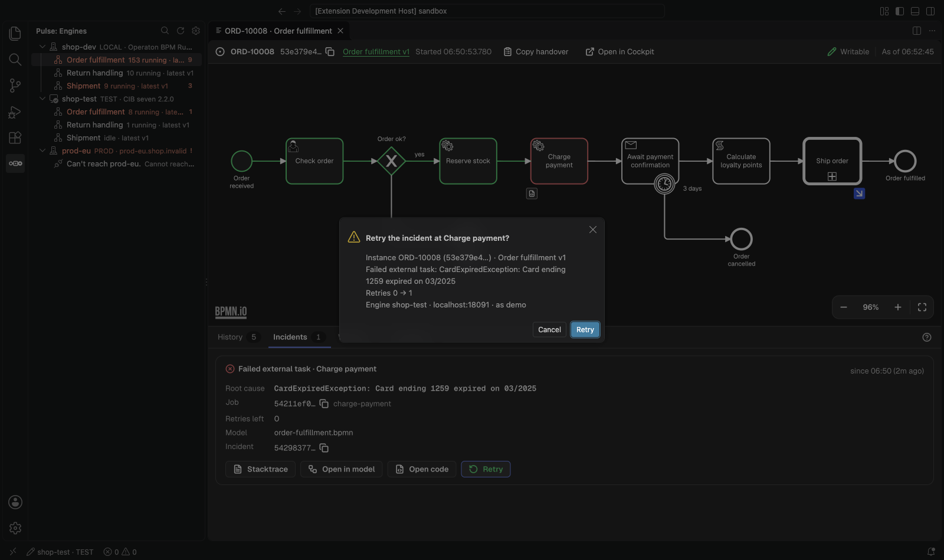944x560 pixels.
Task: Open the Manage gear in activity bar
Action: (x=15, y=528)
